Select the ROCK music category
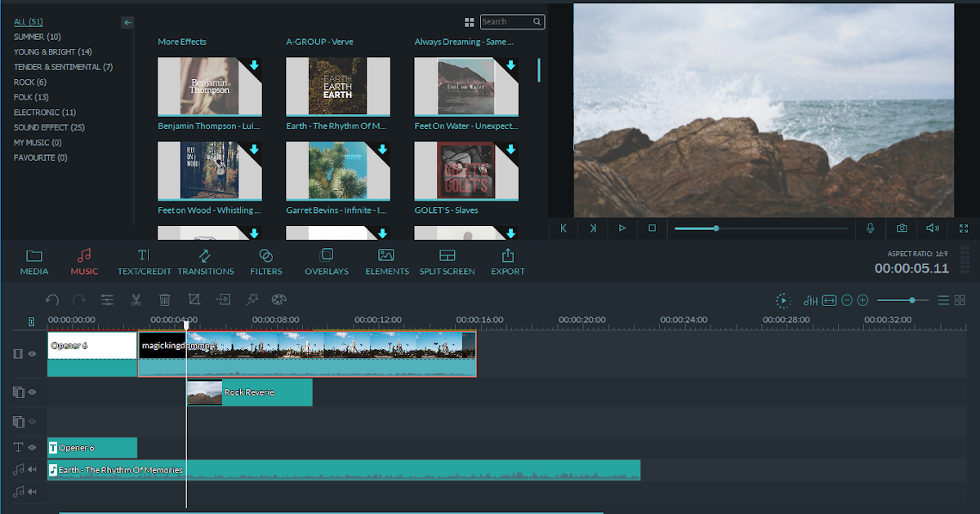This screenshot has height=514, width=980. [x=29, y=82]
